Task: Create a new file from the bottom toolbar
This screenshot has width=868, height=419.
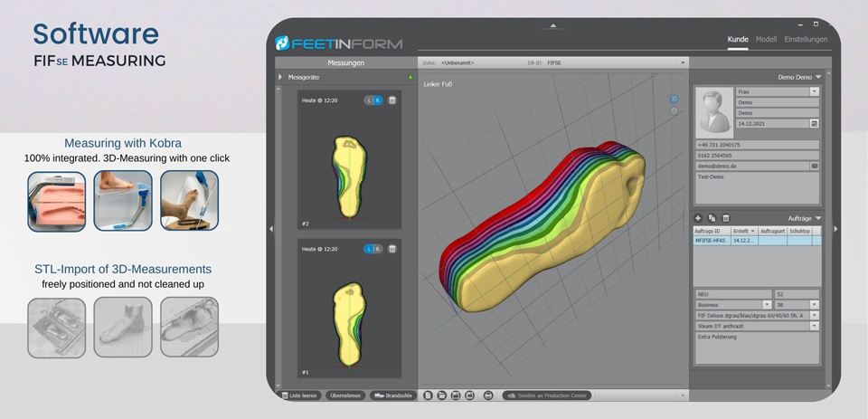Action: point(428,395)
